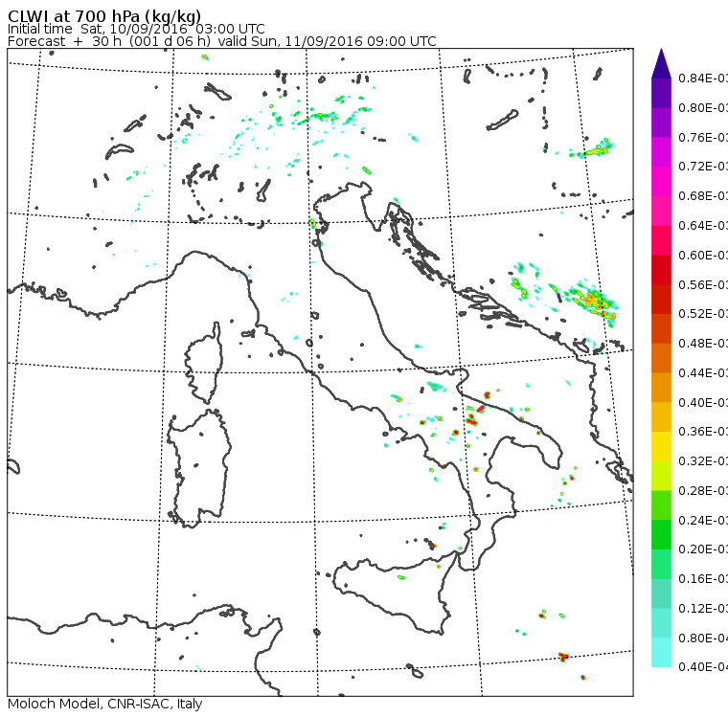The image size is (728, 717).
Task: Click the Corsica island outline on the map
Action: [204, 365]
